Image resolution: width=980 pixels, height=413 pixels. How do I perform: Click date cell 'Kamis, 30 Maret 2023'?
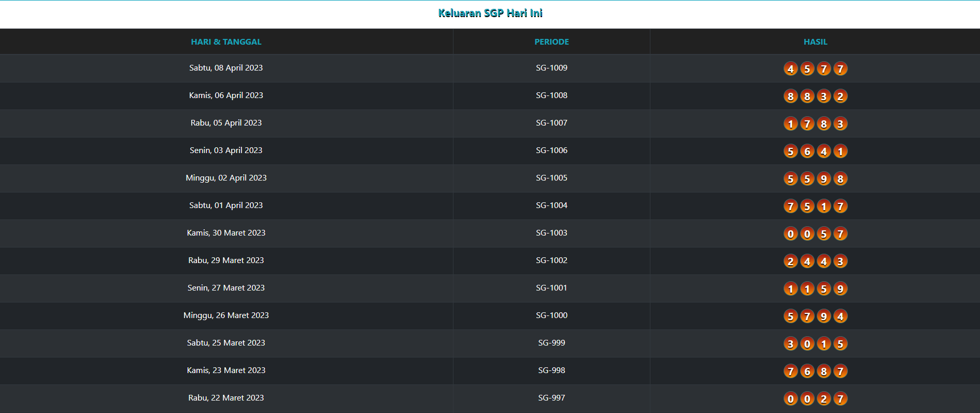226,233
